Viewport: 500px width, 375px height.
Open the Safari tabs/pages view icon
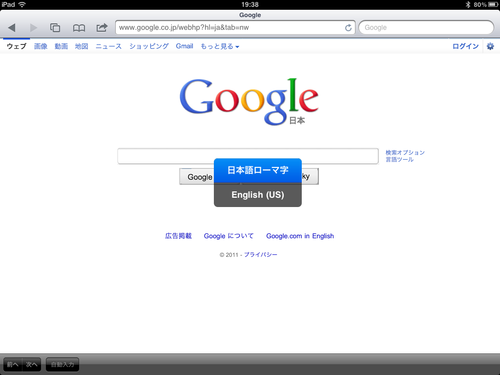[55, 28]
